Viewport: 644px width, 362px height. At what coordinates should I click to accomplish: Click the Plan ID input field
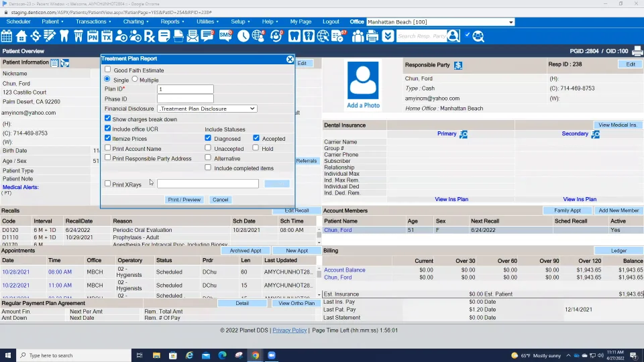[x=185, y=89]
